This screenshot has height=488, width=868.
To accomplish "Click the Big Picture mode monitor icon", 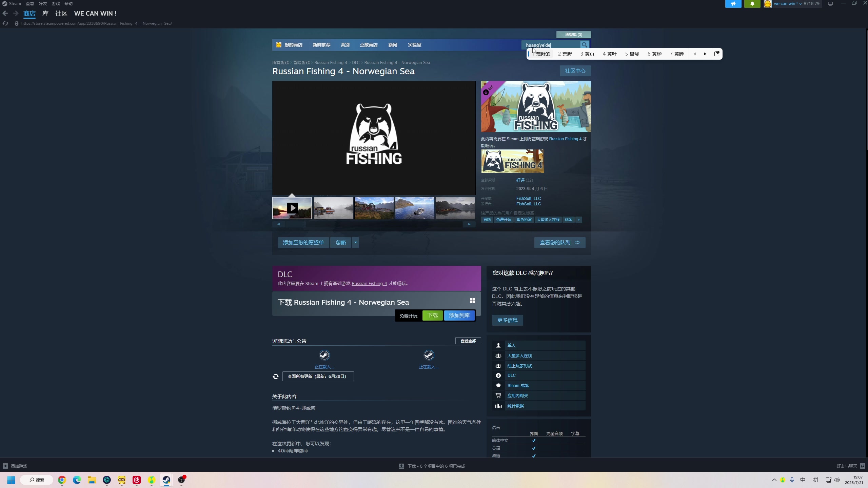I will click(x=830, y=4).
